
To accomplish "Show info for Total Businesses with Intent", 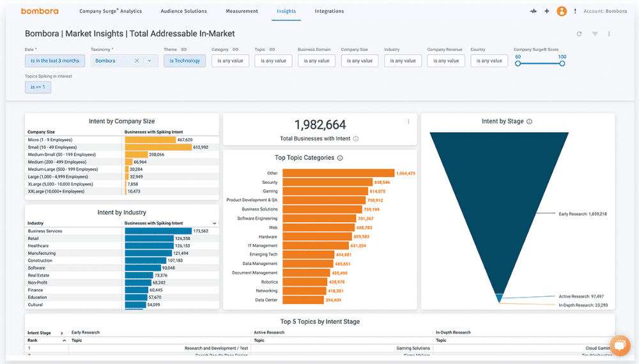I will tap(356, 139).
